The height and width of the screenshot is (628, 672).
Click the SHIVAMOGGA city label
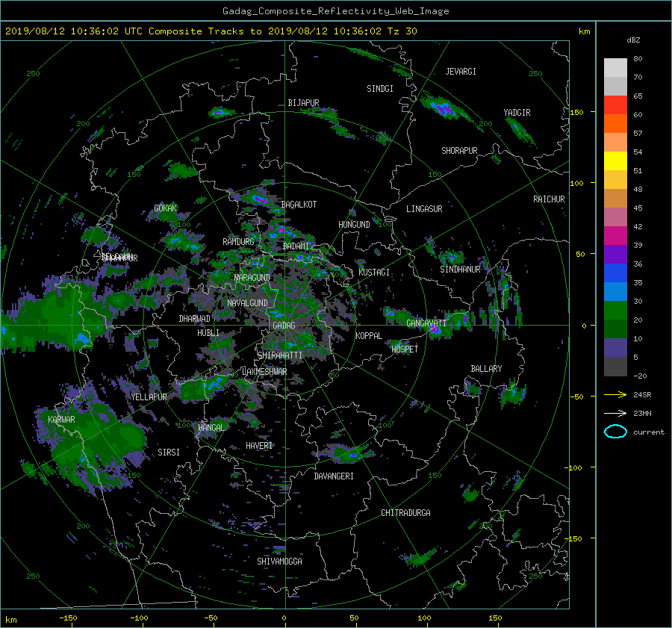click(x=279, y=561)
